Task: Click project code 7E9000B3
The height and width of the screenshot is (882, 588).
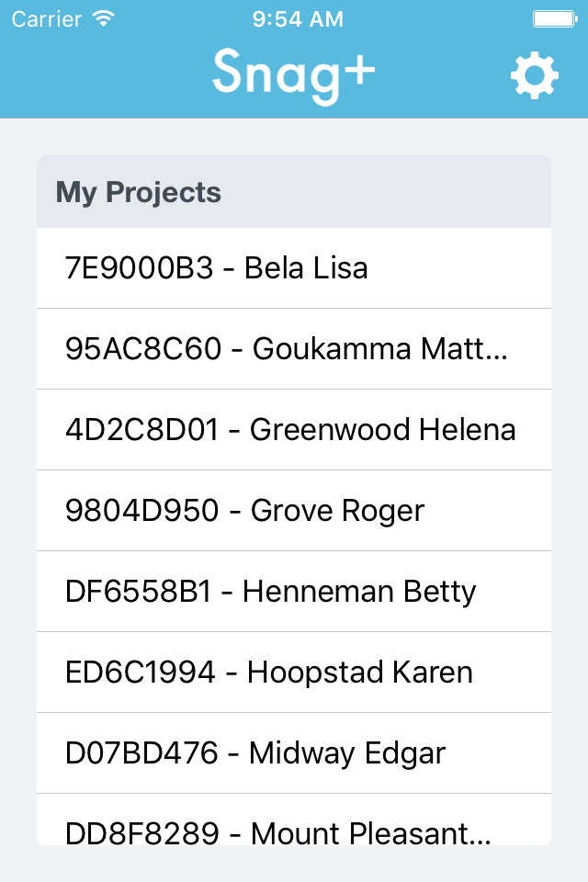Action: click(139, 268)
